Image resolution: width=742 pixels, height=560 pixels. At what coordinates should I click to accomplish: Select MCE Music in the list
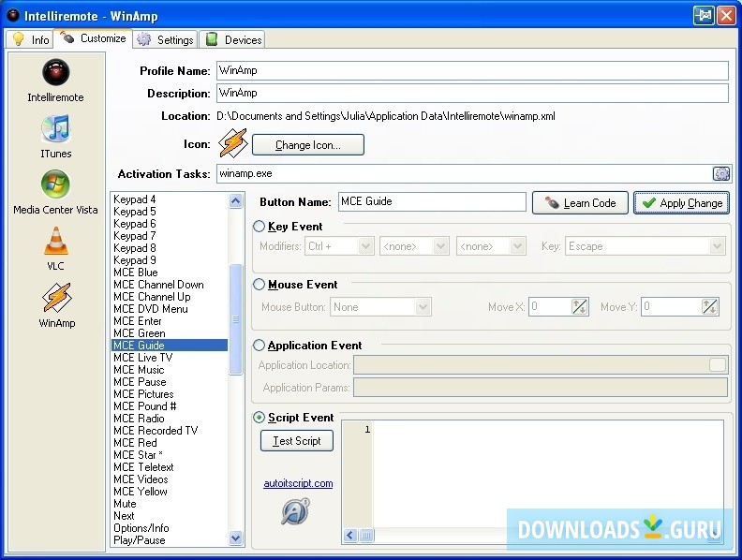[x=170, y=370]
